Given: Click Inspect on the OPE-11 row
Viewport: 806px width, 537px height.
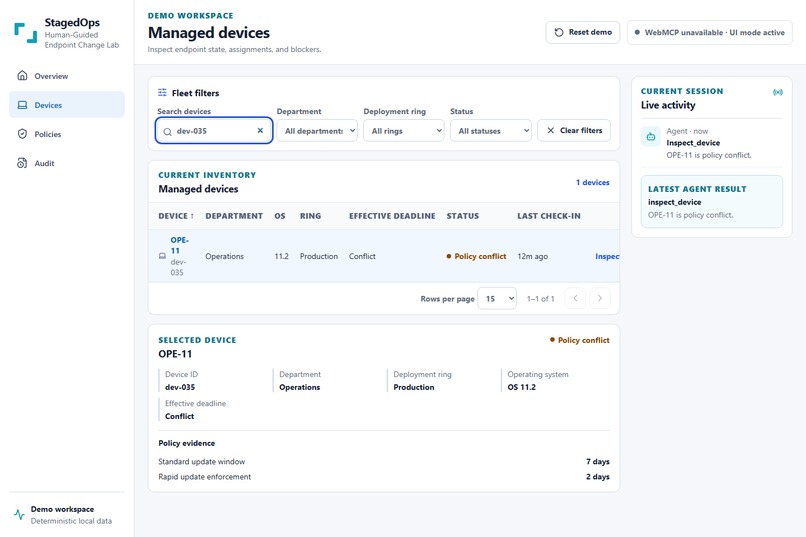Looking at the screenshot, I should click(x=607, y=256).
